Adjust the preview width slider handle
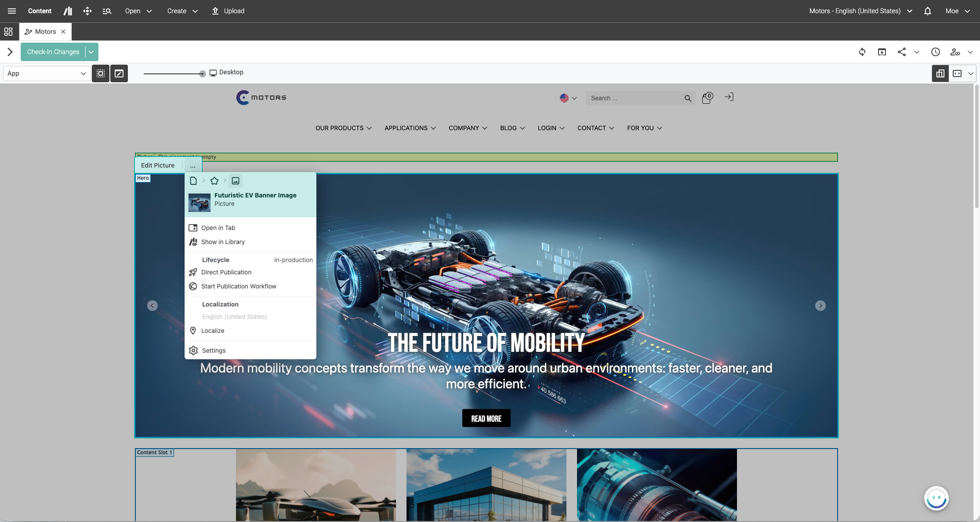Image resolution: width=980 pixels, height=522 pixels. tap(202, 74)
